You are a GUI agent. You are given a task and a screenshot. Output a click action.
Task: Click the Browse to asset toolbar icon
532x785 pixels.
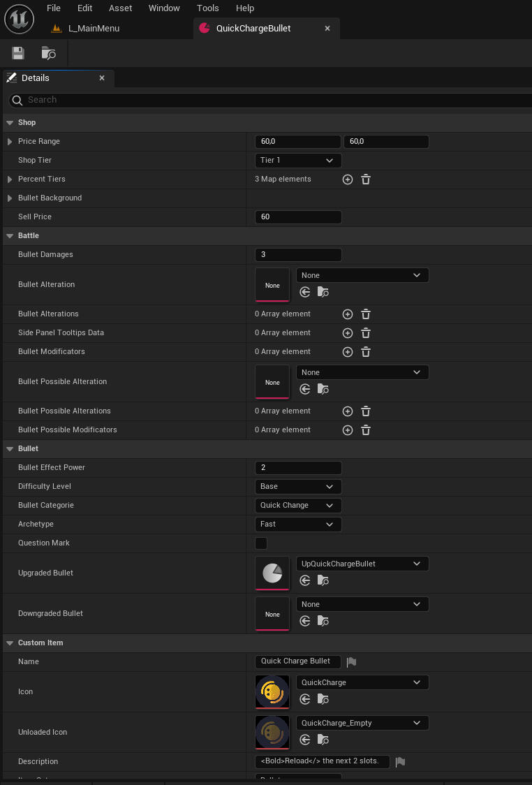point(48,53)
